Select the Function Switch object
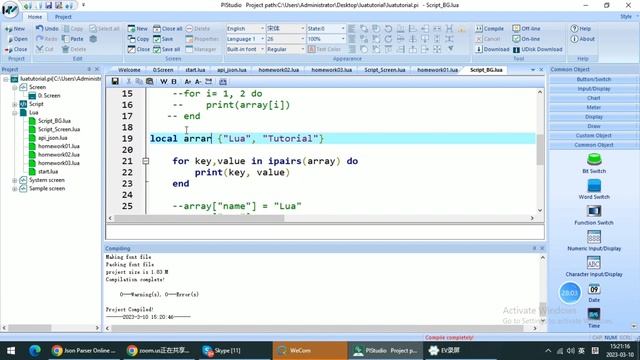The height and width of the screenshot is (360, 640). [x=594, y=215]
